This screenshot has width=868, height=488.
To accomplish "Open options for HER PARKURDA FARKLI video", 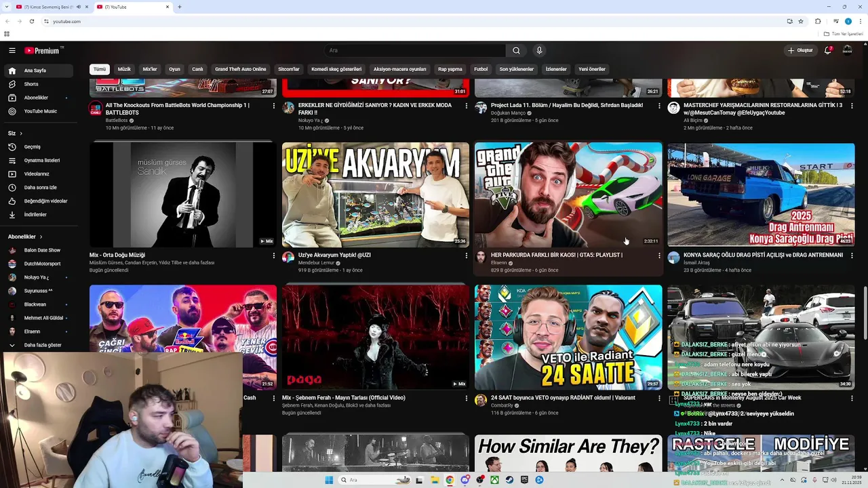I will point(659,256).
